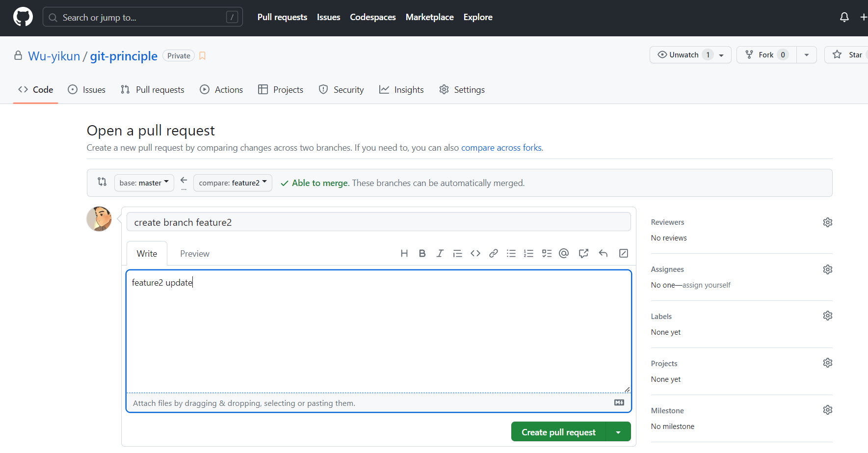Click the Italic formatting icon
The height and width of the screenshot is (453, 868).
pos(440,253)
